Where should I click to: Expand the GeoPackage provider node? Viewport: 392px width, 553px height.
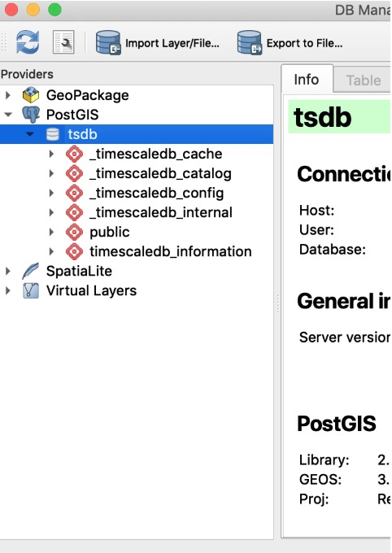click(8, 95)
